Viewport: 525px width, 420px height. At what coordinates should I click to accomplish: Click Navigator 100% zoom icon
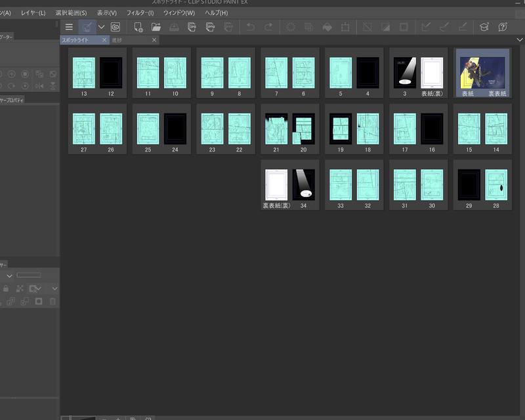click(x=25, y=74)
